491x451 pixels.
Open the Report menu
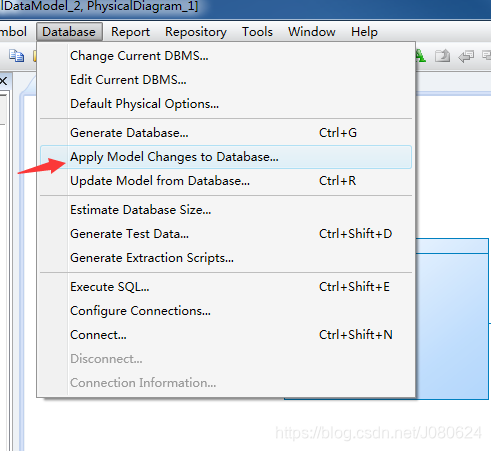[130, 32]
